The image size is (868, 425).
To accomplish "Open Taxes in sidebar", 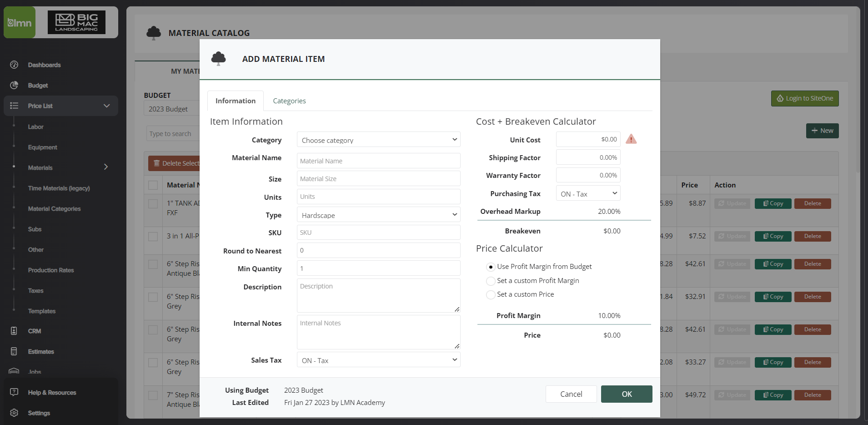I will point(35,290).
